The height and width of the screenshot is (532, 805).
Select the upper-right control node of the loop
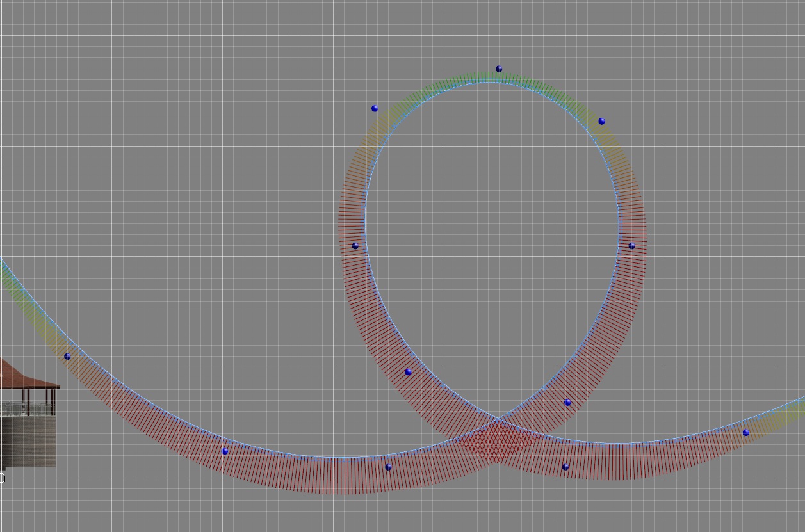coord(601,121)
